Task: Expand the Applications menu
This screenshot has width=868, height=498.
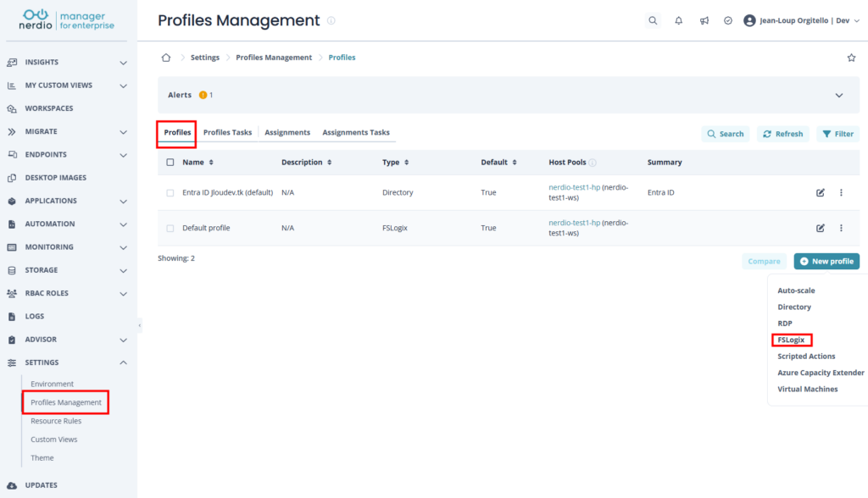Action: coord(124,201)
